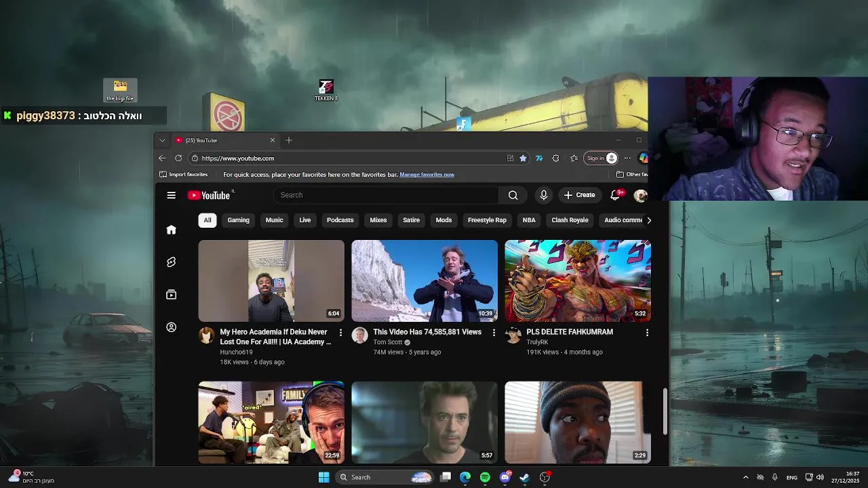Open browser extensions puzzle icon
Image resolution: width=868 pixels, height=488 pixels.
point(555,158)
